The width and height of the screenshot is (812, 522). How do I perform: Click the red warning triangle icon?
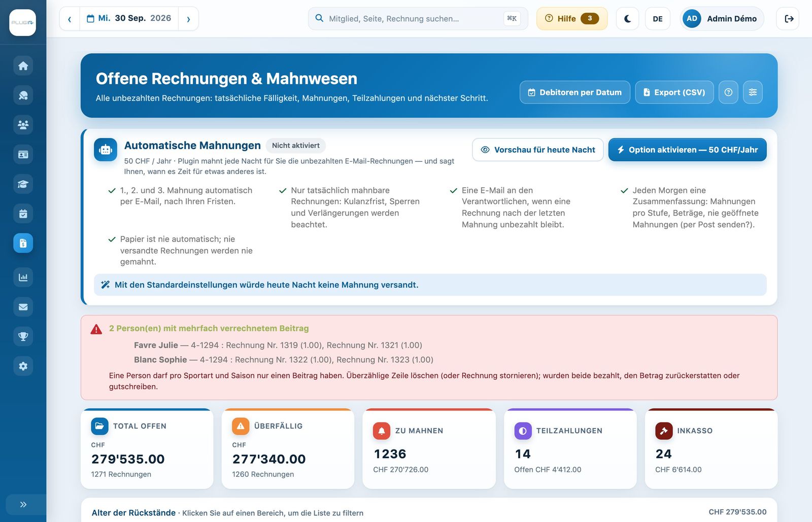tap(96, 329)
